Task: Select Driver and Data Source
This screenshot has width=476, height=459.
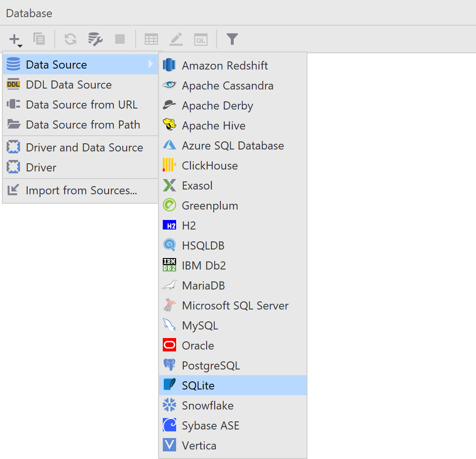Action: [80, 147]
